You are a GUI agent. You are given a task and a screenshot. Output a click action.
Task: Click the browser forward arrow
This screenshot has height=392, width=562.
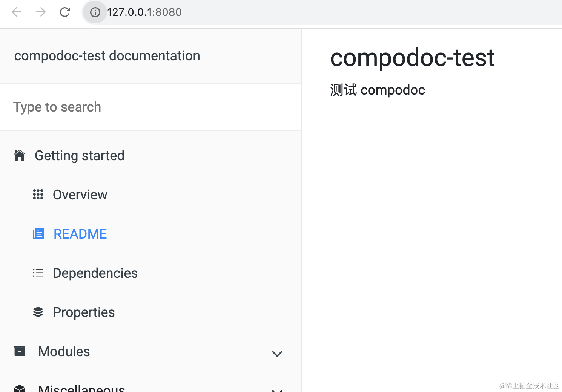click(x=41, y=12)
